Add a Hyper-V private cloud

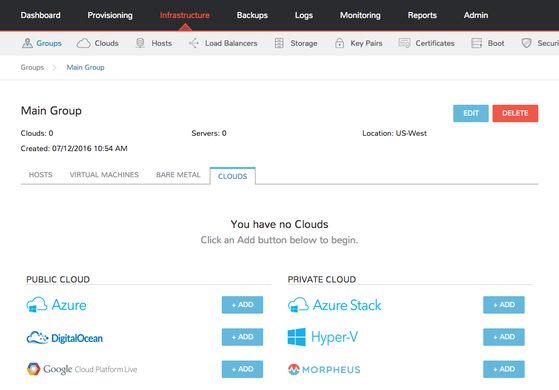(x=504, y=337)
